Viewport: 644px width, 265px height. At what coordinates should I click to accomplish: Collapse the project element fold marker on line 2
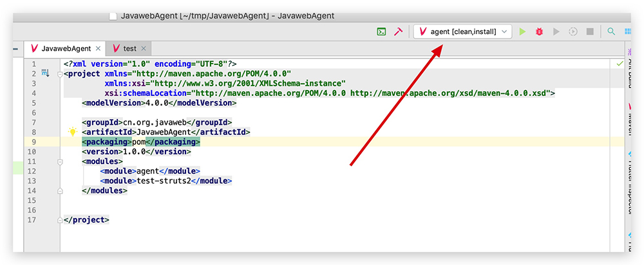pyautogui.click(x=61, y=74)
